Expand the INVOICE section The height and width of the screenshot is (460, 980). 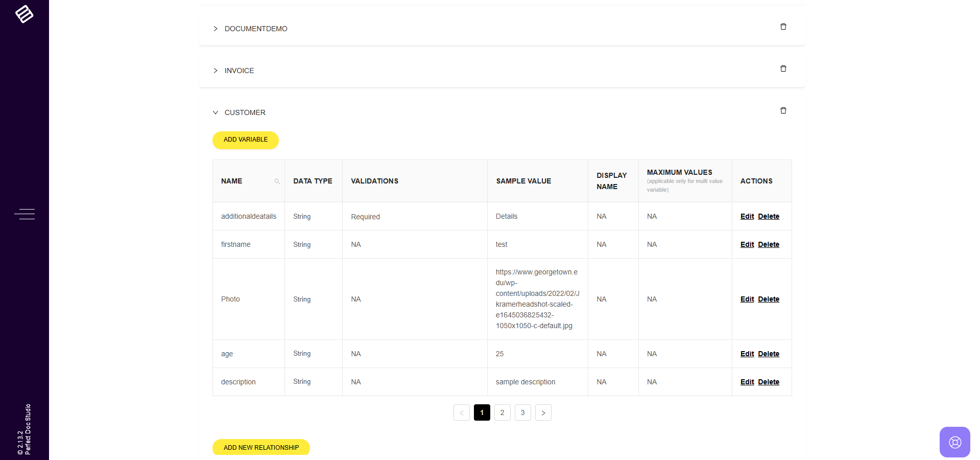216,71
